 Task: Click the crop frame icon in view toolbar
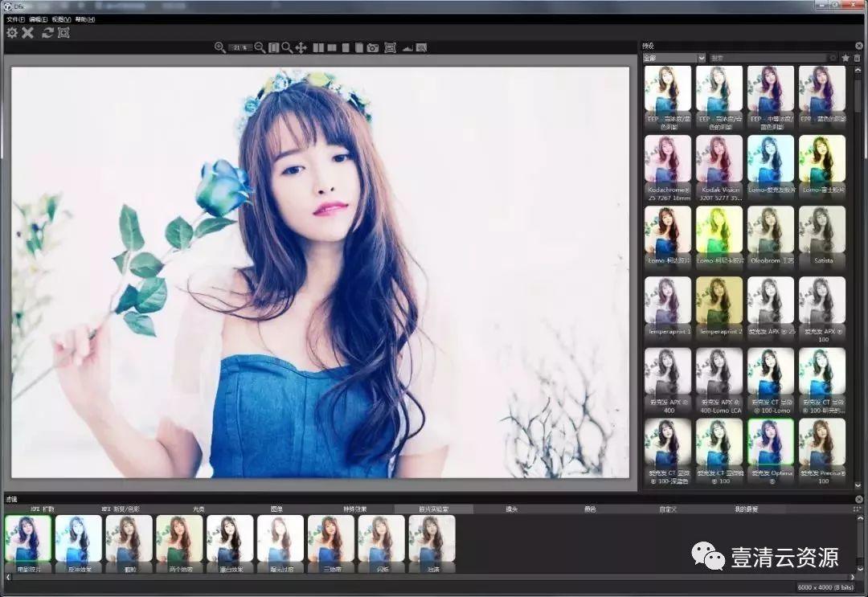[x=391, y=48]
